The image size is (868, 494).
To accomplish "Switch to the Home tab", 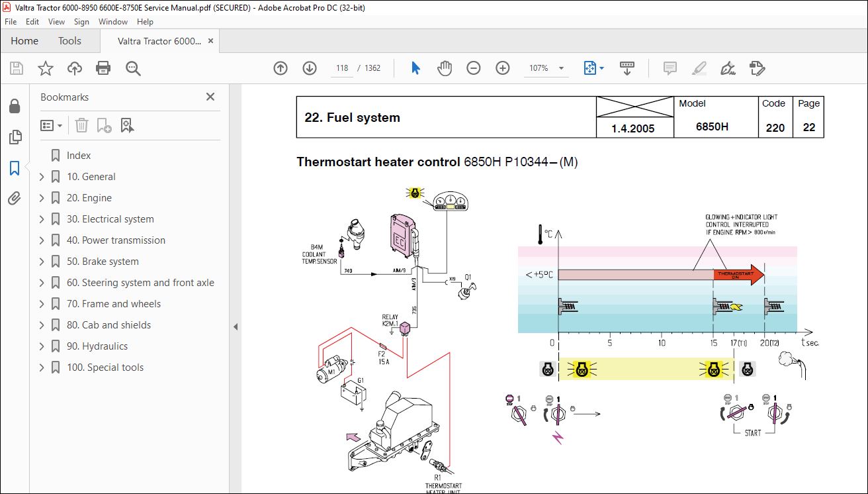I will point(24,41).
